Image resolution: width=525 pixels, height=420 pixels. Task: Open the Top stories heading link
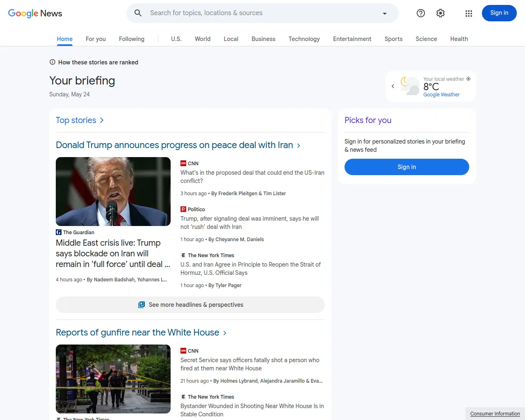pyautogui.click(x=76, y=120)
